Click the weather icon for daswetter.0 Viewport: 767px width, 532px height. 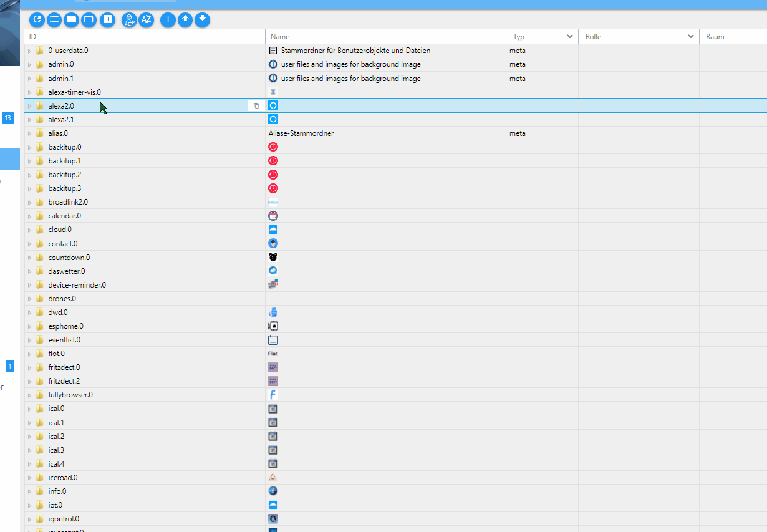pyautogui.click(x=273, y=271)
